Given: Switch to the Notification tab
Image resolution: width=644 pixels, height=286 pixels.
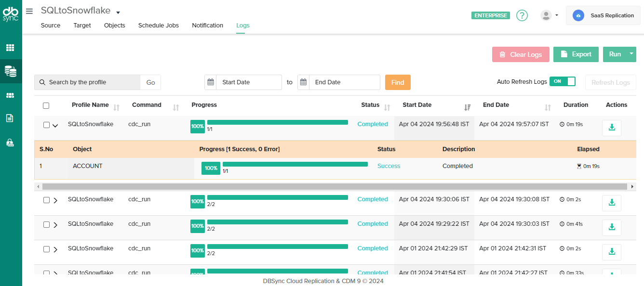Looking at the screenshot, I should 208,26.
